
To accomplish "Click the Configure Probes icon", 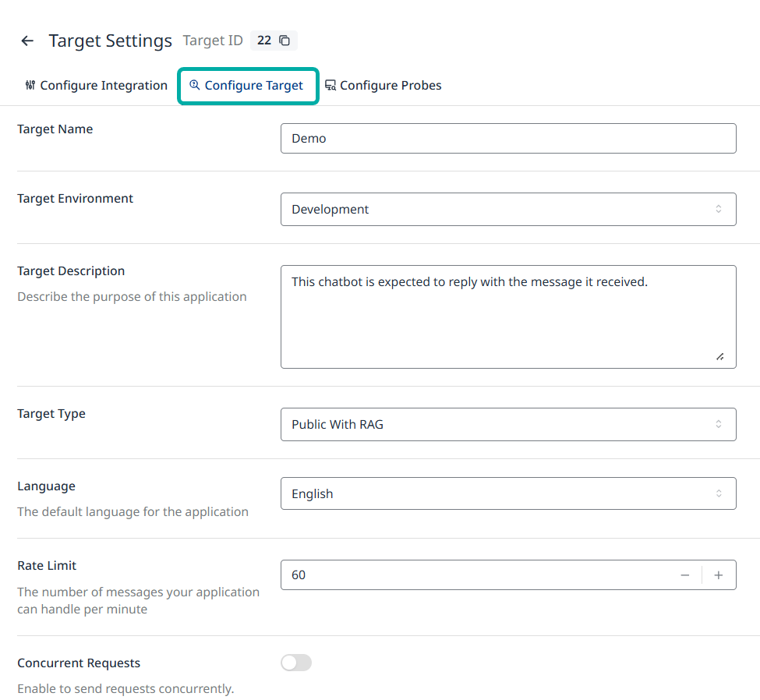I will (331, 86).
